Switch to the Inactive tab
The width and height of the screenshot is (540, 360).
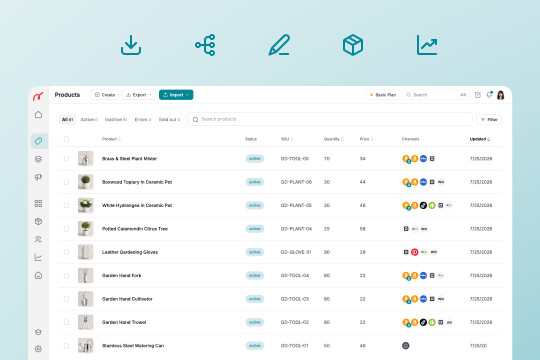tap(116, 120)
